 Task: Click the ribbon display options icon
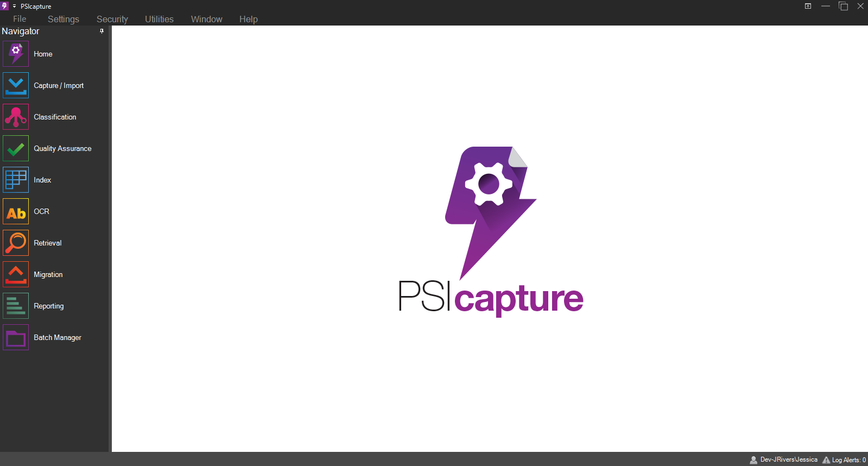pos(808,6)
